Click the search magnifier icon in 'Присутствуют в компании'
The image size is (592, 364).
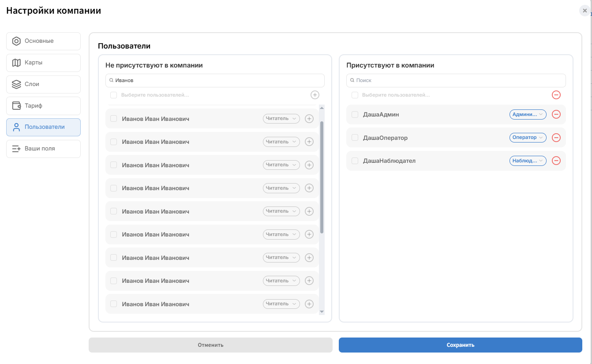[x=352, y=80]
